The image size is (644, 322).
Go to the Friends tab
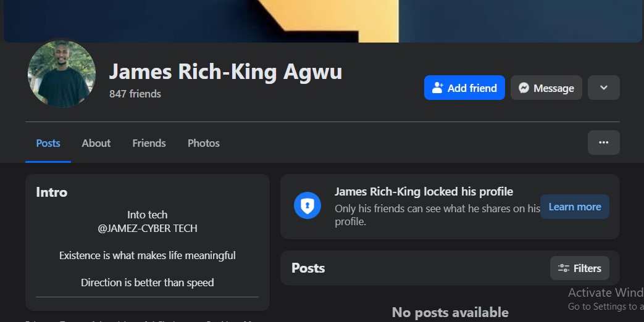click(x=149, y=143)
